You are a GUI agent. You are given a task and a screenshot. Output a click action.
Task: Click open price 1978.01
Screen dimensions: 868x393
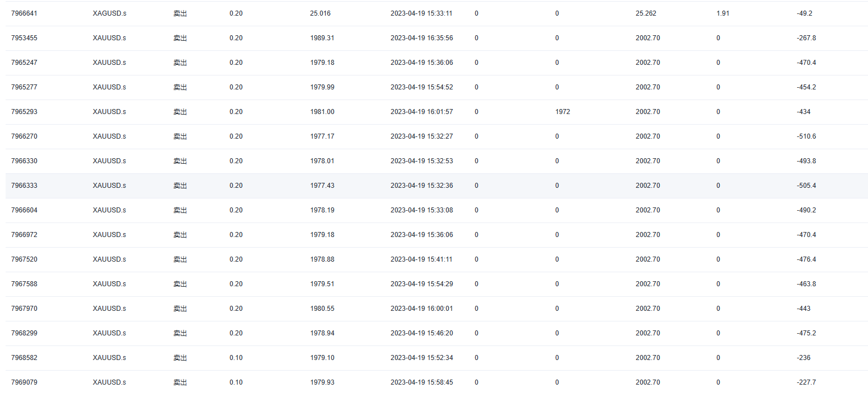(x=322, y=161)
